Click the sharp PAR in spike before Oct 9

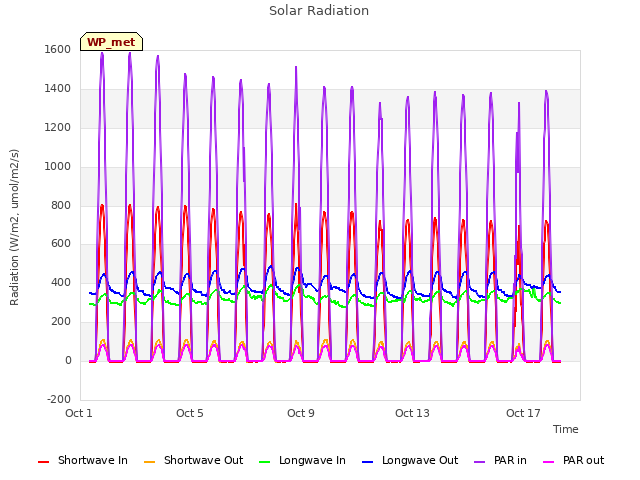click(296, 68)
